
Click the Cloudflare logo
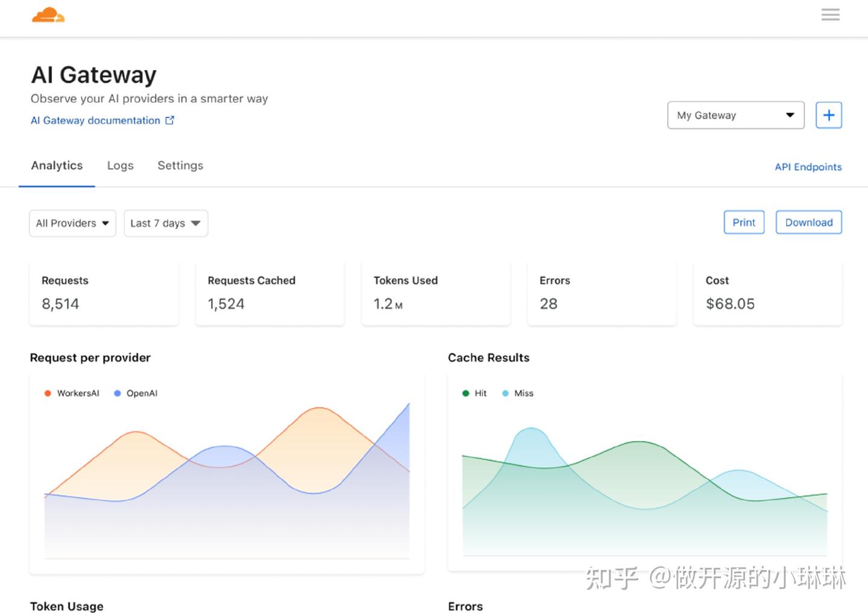48,14
